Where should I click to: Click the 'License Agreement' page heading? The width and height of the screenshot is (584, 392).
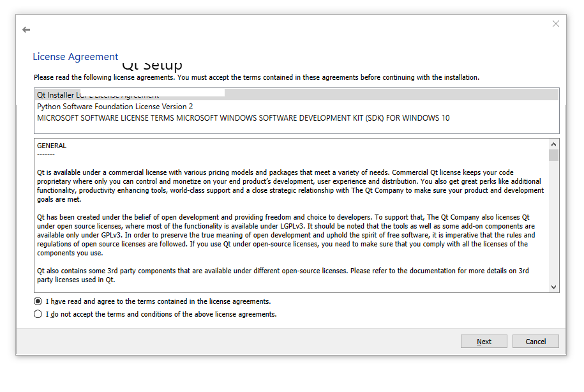[x=75, y=57]
